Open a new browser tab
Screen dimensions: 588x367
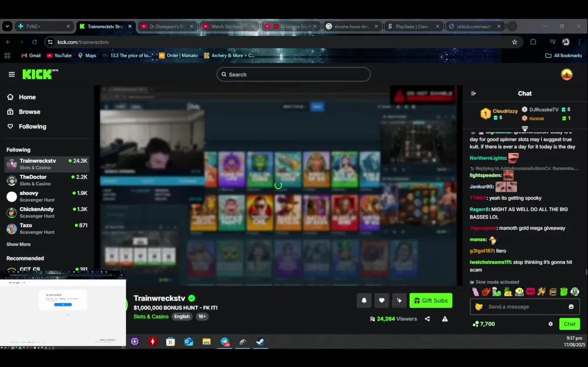click(512, 27)
